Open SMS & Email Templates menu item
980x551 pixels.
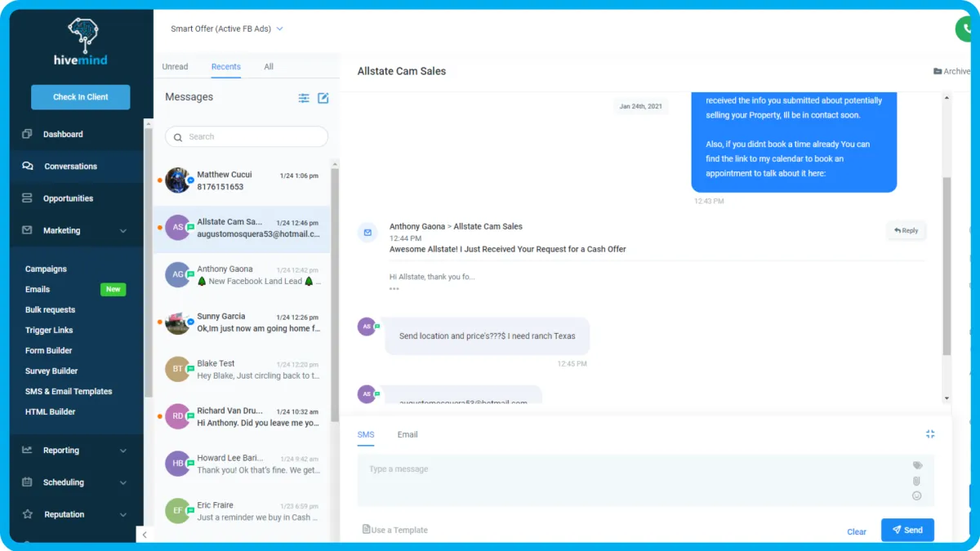click(x=69, y=391)
